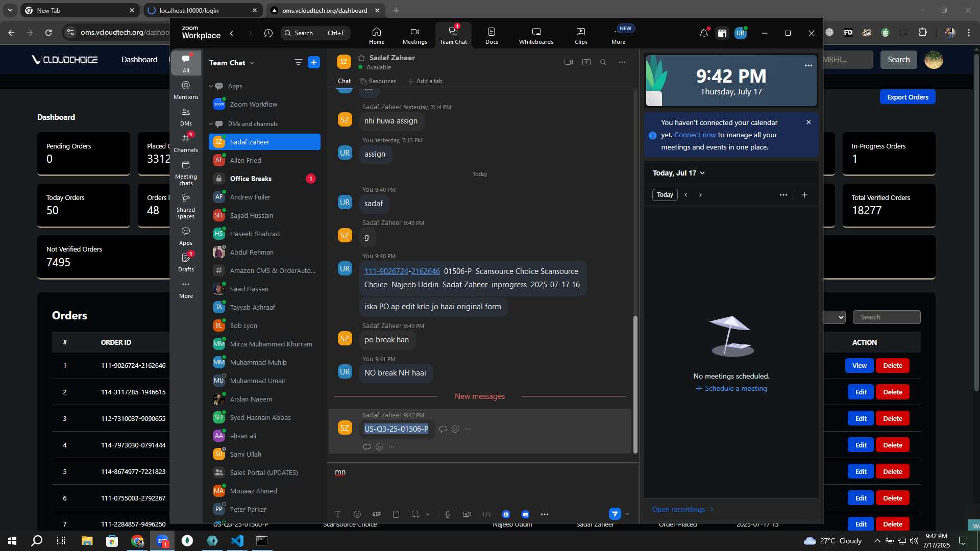Open chat header more options ellipsis

tap(622, 62)
